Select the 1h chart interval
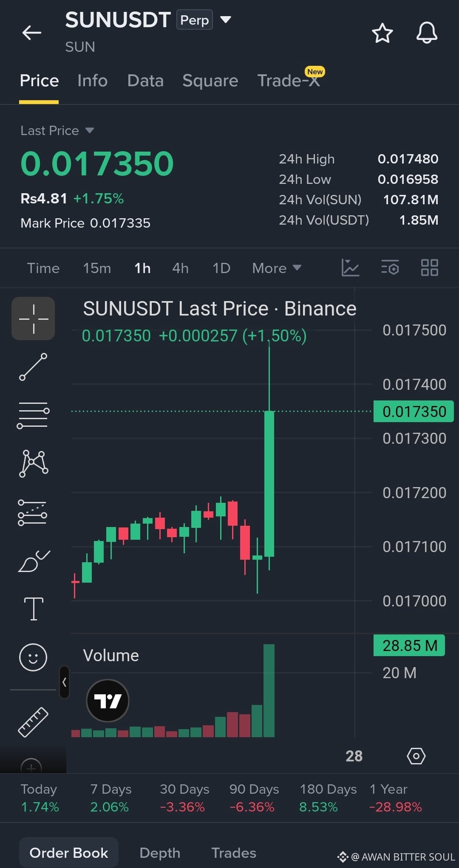459x868 pixels. pos(142,268)
